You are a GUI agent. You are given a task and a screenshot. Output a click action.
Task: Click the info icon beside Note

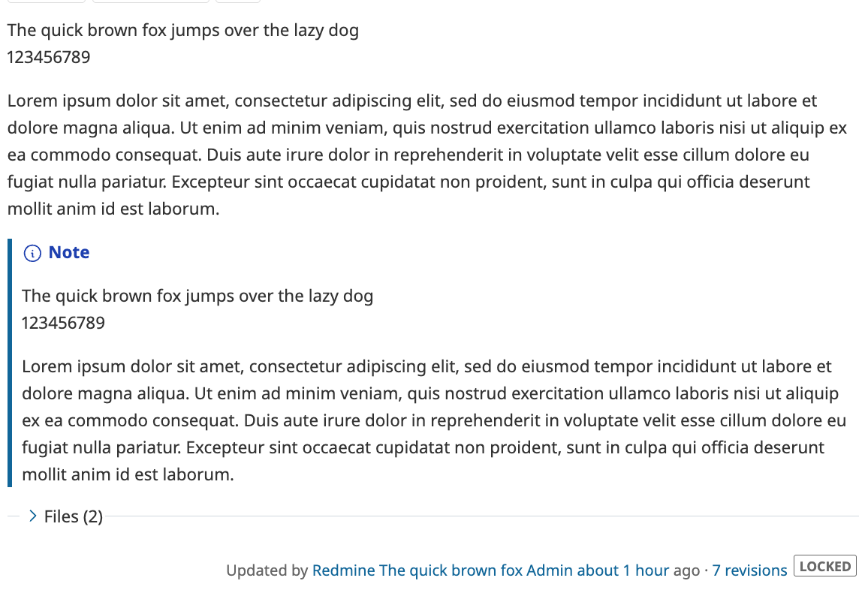click(32, 254)
